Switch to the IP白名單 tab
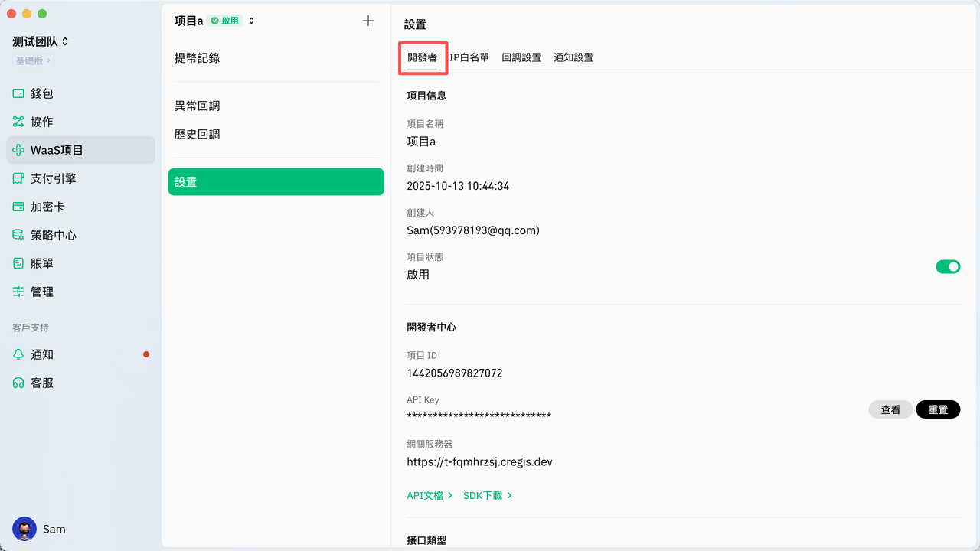Viewport: 980px width, 551px height. tap(469, 57)
